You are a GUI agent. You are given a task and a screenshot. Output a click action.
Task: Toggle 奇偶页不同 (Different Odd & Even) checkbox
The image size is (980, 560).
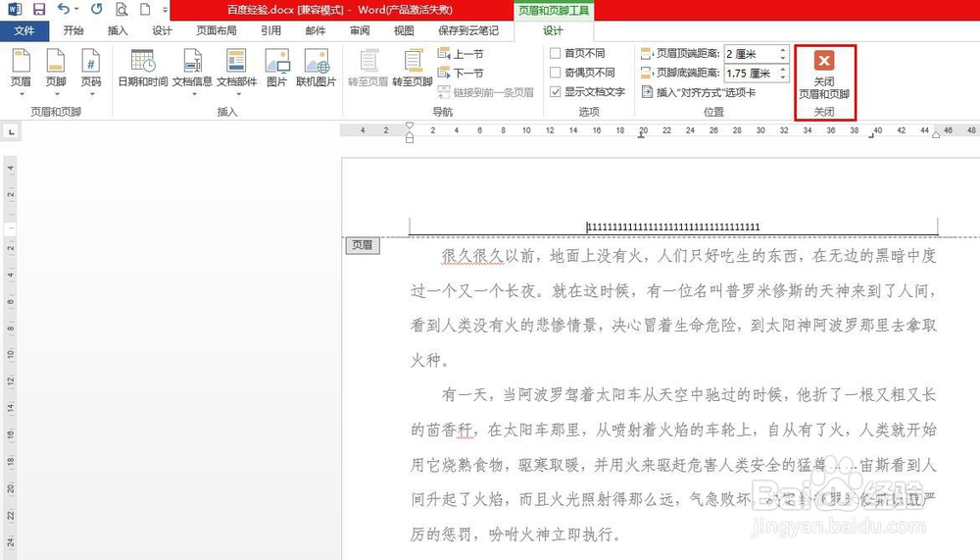click(x=555, y=73)
